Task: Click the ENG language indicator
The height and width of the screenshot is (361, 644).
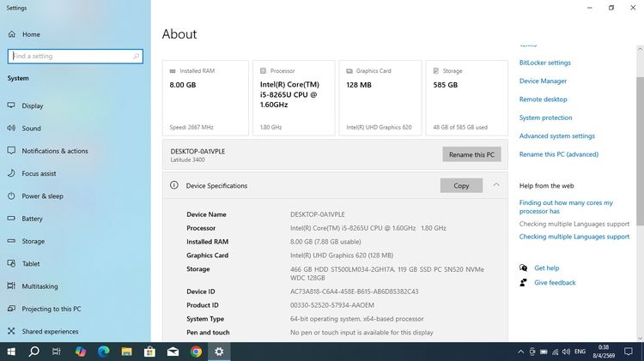Action: coord(580,352)
